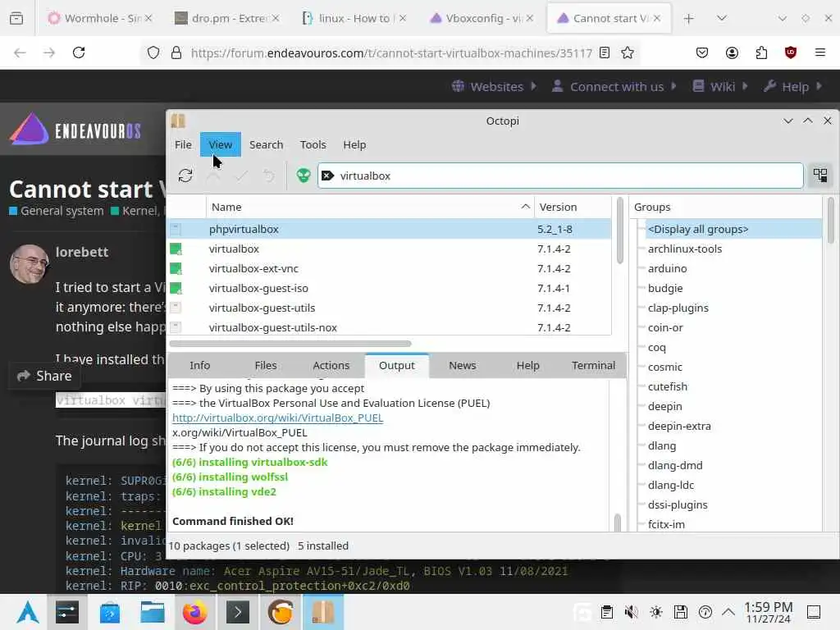840x630 pixels.
Task: Open uBlock Origin shield icon
Action: pos(790,52)
